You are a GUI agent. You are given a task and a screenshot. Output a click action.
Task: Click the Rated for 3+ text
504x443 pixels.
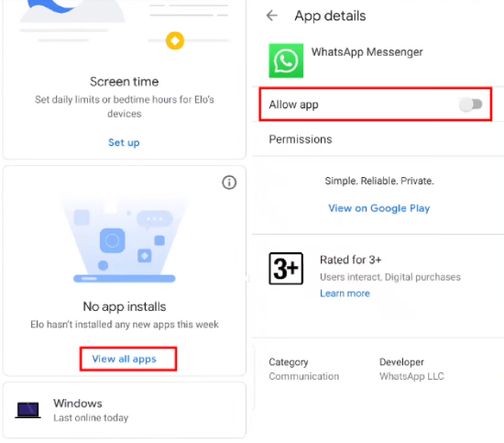[351, 260]
